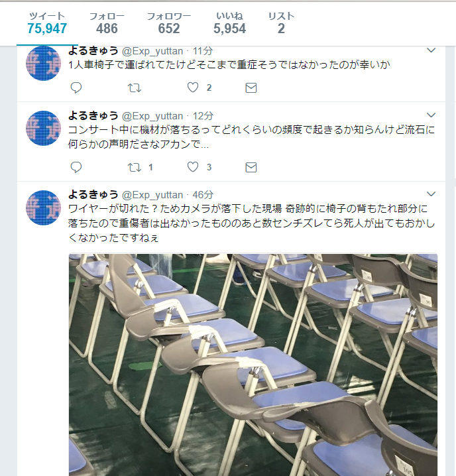Expand options chevron on 12分 tweet

click(431, 115)
